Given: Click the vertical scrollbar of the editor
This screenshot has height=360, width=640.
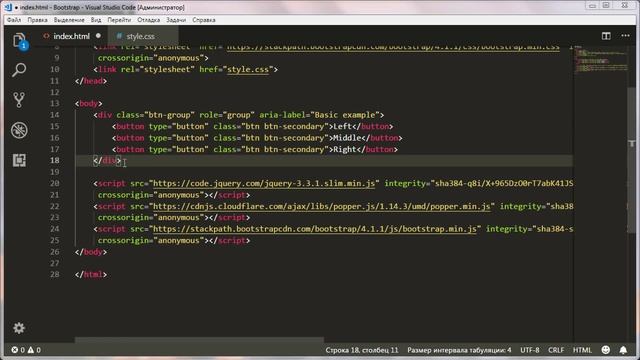Looking at the screenshot, I should pyautogui.click(x=631, y=160).
